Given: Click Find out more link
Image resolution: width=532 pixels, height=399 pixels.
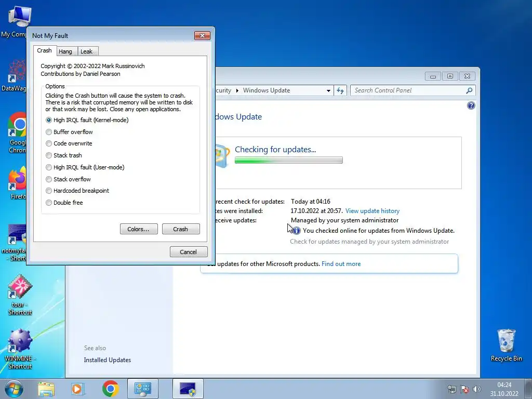Looking at the screenshot, I should point(341,263).
